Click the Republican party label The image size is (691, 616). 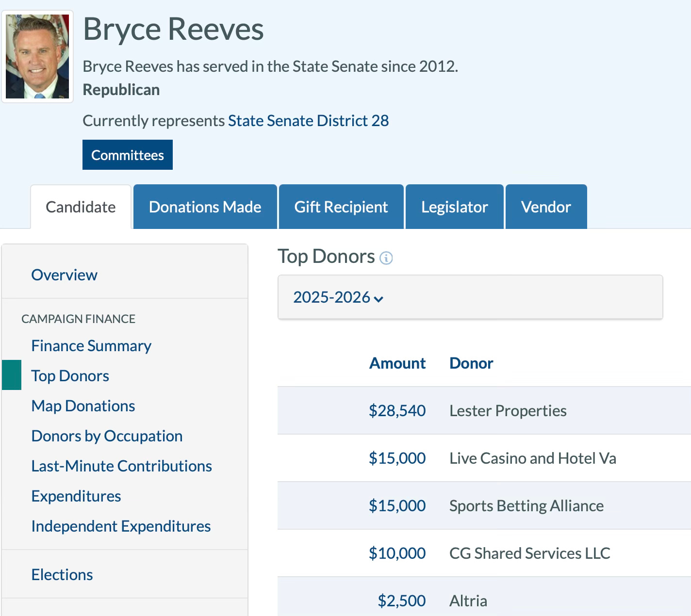(121, 90)
